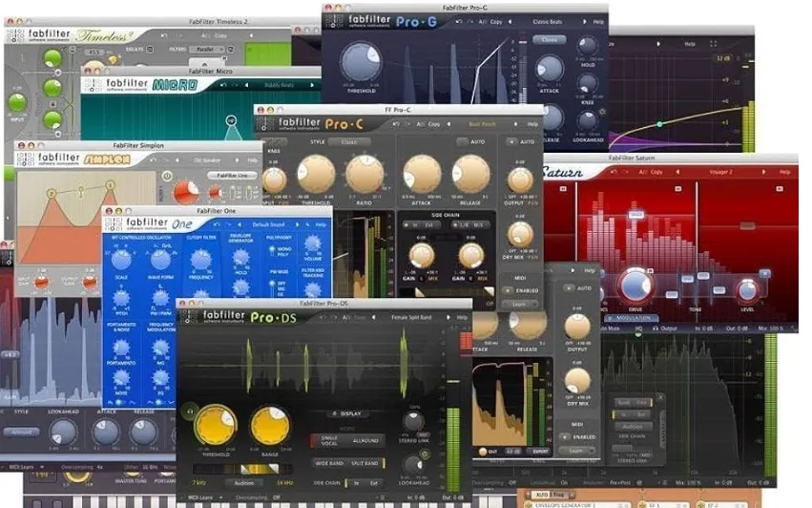Click the Pro-C Attack knob
This screenshot has width=812, height=508.
(422, 175)
